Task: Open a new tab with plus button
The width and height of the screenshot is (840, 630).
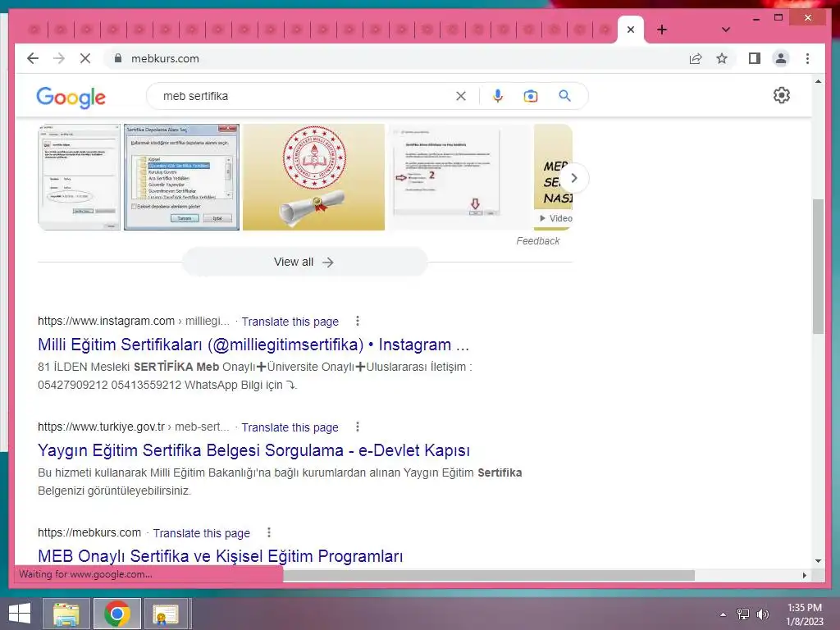Action: point(662,30)
